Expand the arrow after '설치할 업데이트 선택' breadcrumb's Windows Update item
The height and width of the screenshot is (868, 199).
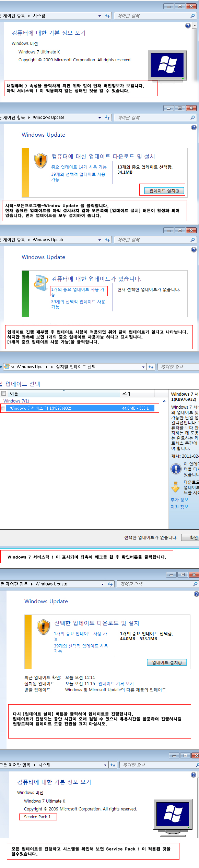tap(52, 367)
